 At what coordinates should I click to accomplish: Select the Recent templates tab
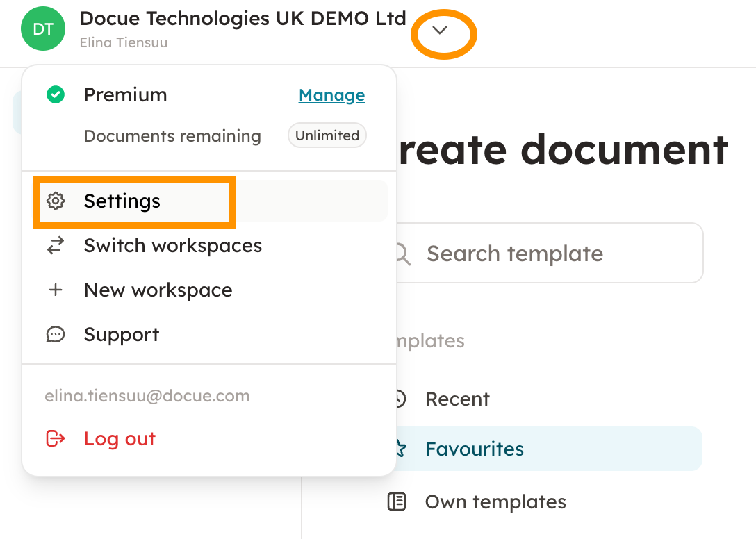tap(457, 399)
